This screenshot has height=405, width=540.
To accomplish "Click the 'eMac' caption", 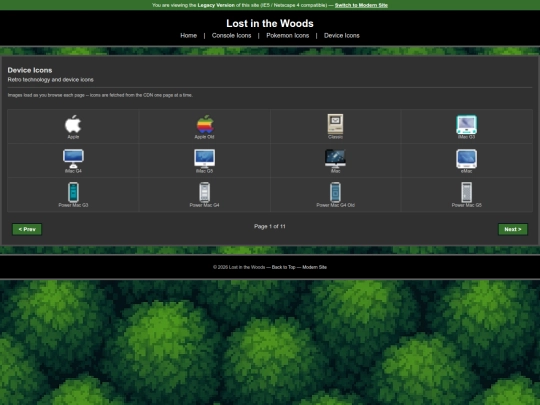I will pos(467,171).
